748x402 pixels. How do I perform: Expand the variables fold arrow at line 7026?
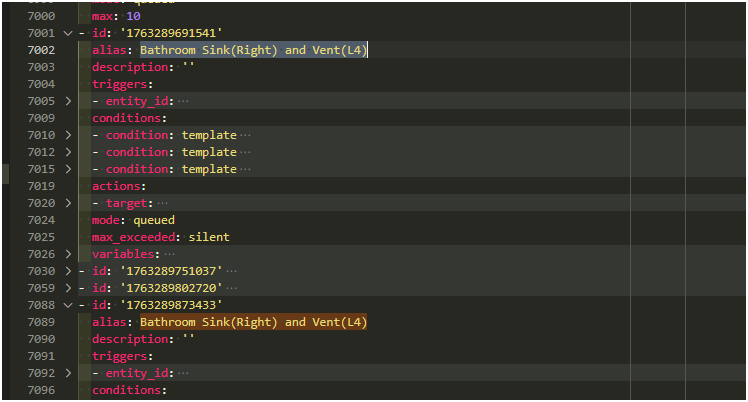pyautogui.click(x=68, y=254)
